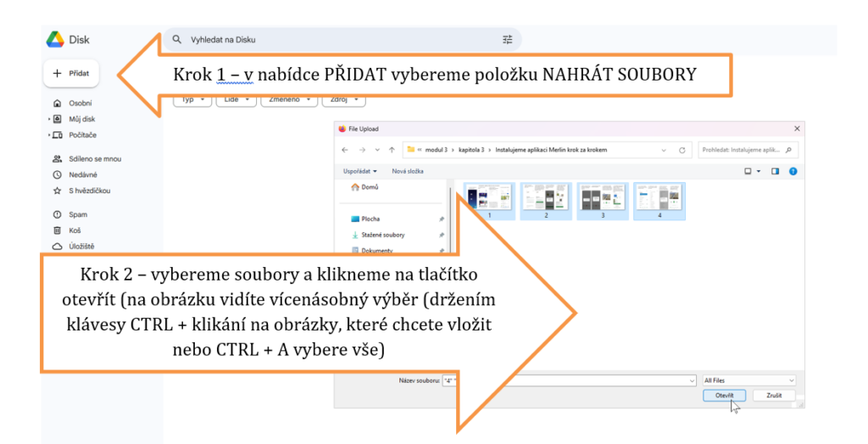This screenshot has height=444, width=868.
Task: Open the Osobní home section
Action: pos(80,103)
